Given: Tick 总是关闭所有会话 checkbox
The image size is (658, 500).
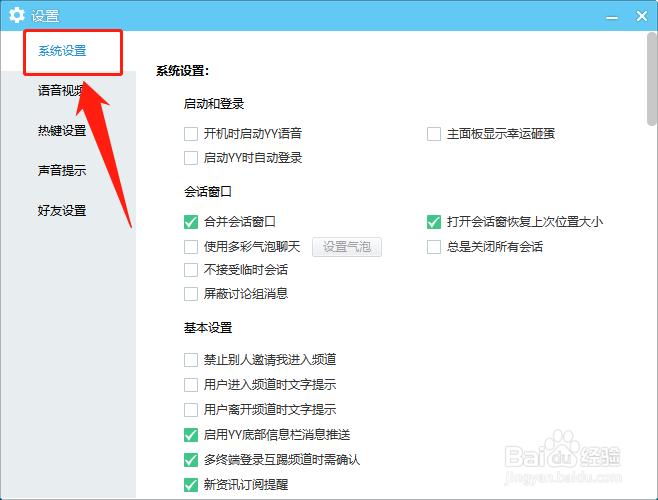Looking at the screenshot, I should pyautogui.click(x=434, y=246).
